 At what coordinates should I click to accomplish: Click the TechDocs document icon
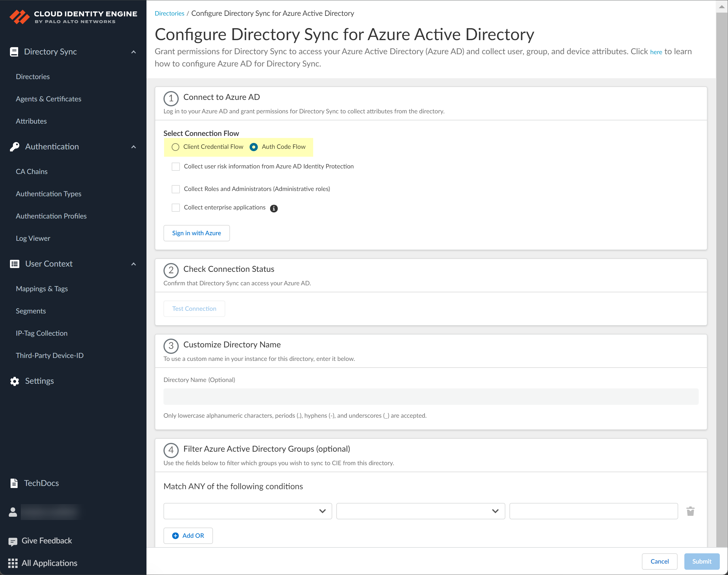coord(14,483)
